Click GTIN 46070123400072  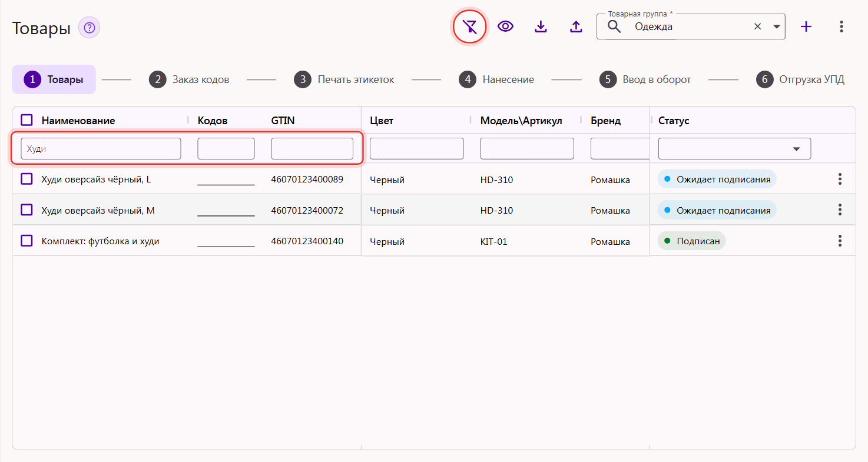coord(307,210)
